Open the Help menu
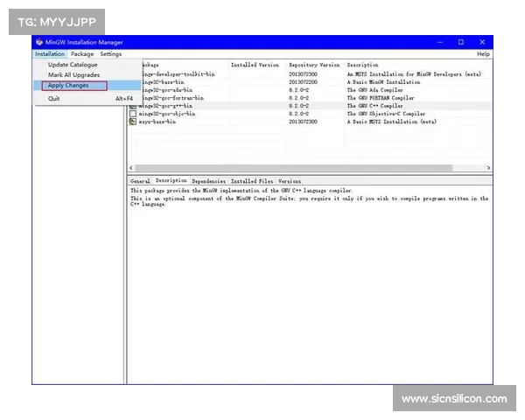The image size is (525, 420). point(483,54)
